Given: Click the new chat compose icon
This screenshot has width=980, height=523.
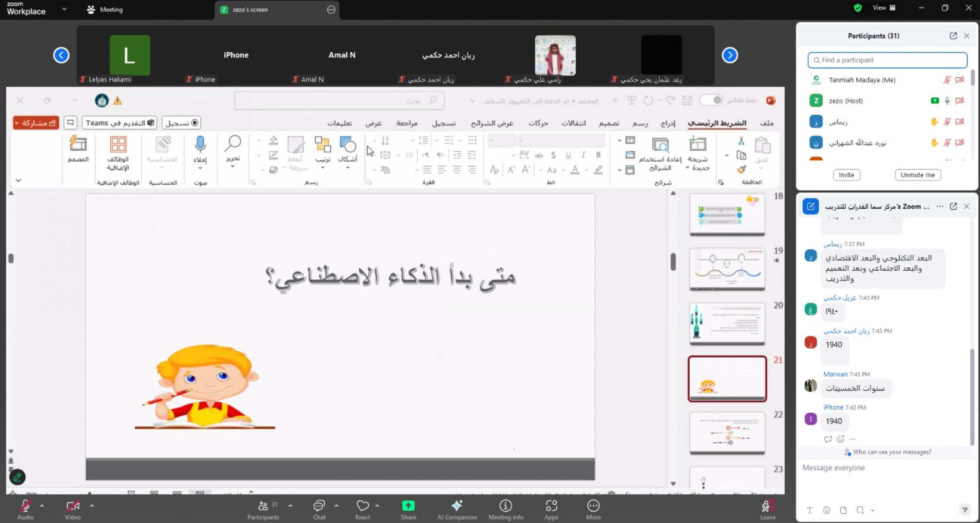Looking at the screenshot, I should [x=810, y=206].
